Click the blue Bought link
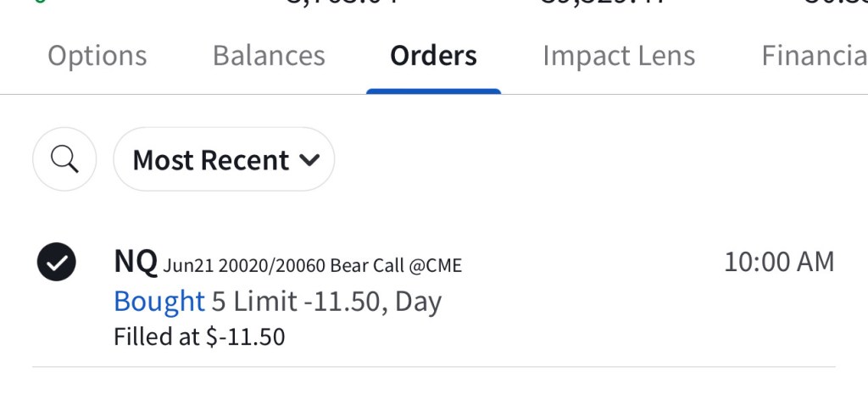 [x=159, y=301]
